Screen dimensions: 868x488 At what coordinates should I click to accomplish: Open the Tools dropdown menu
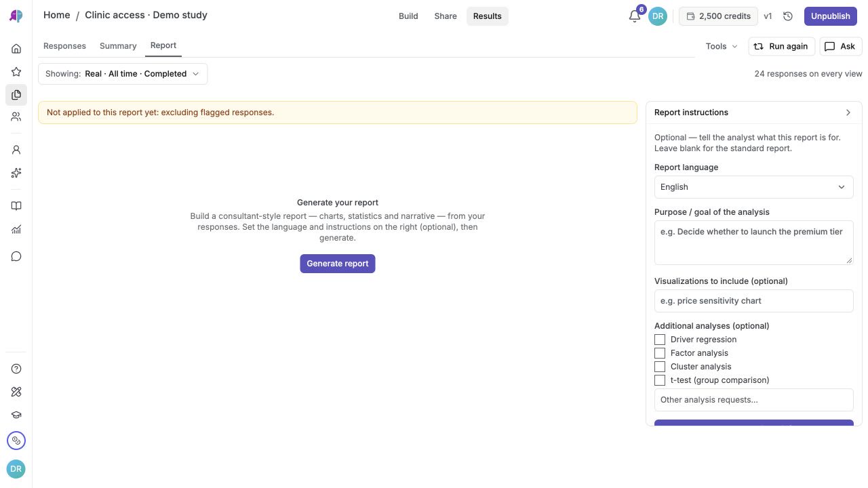pyautogui.click(x=722, y=46)
